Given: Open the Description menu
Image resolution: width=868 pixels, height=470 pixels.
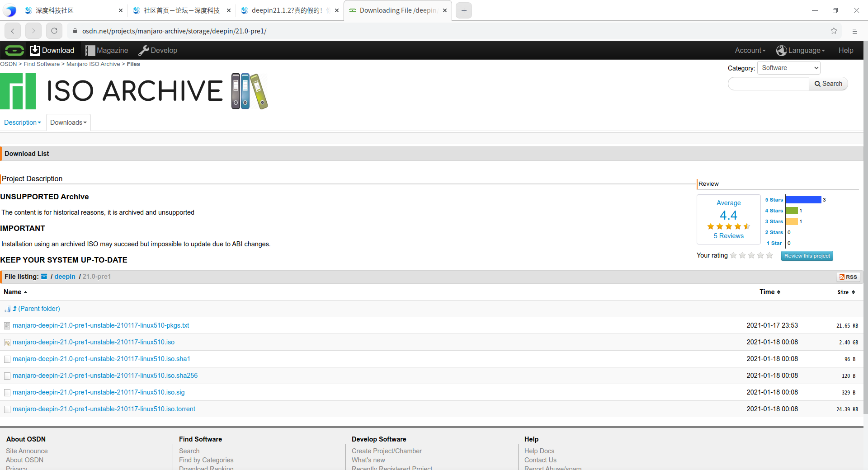Looking at the screenshot, I should 22,122.
